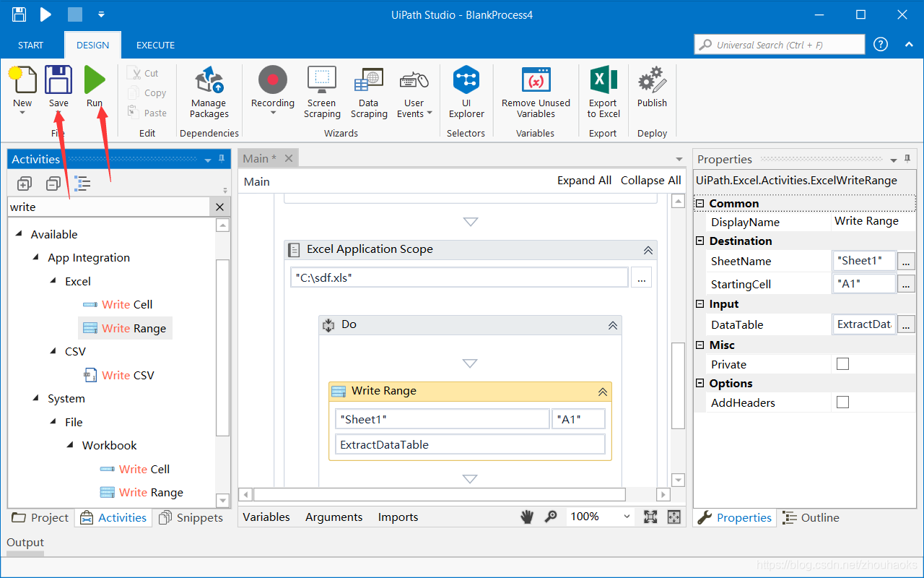Collapse the Input property section
Screen dimensions: 924x578
coord(700,304)
